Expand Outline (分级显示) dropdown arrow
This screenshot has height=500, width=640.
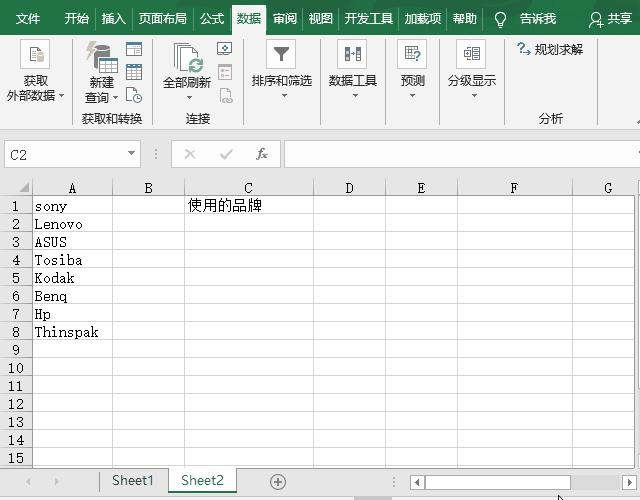click(x=474, y=96)
